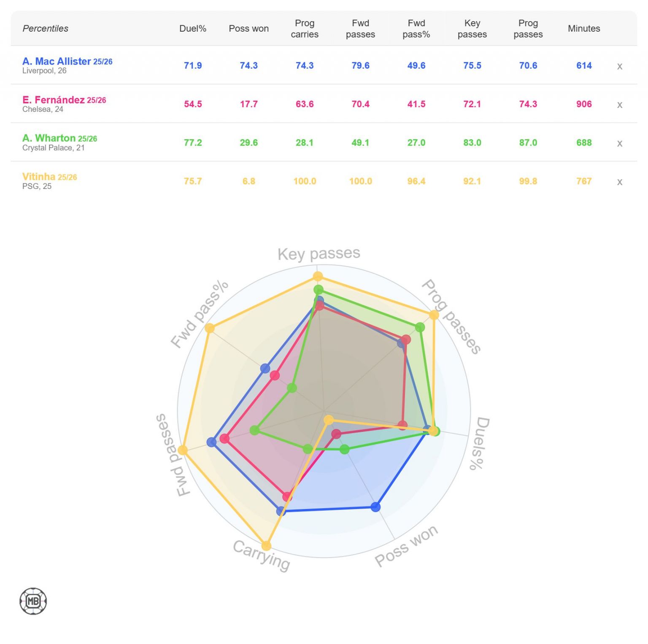The height and width of the screenshot is (644, 648).
Task: Sort table by Poss won column
Action: pyautogui.click(x=248, y=29)
